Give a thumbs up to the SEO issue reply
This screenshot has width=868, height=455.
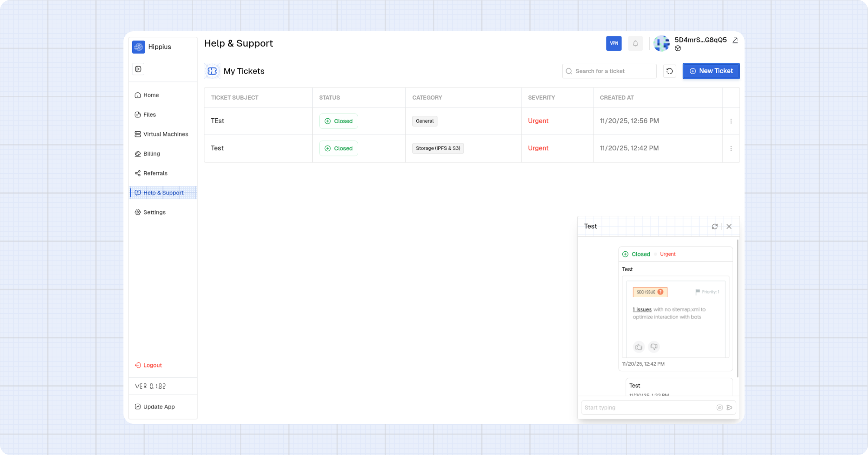(638, 347)
